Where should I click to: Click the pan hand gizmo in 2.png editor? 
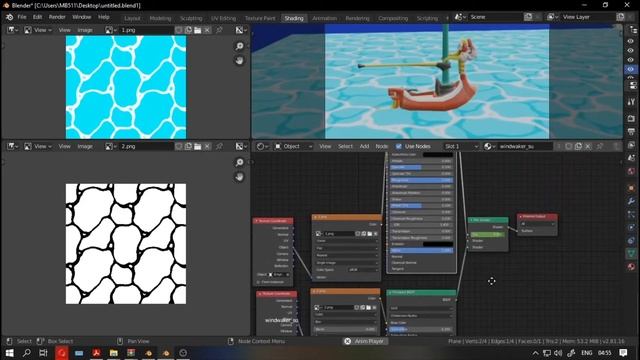(240, 177)
